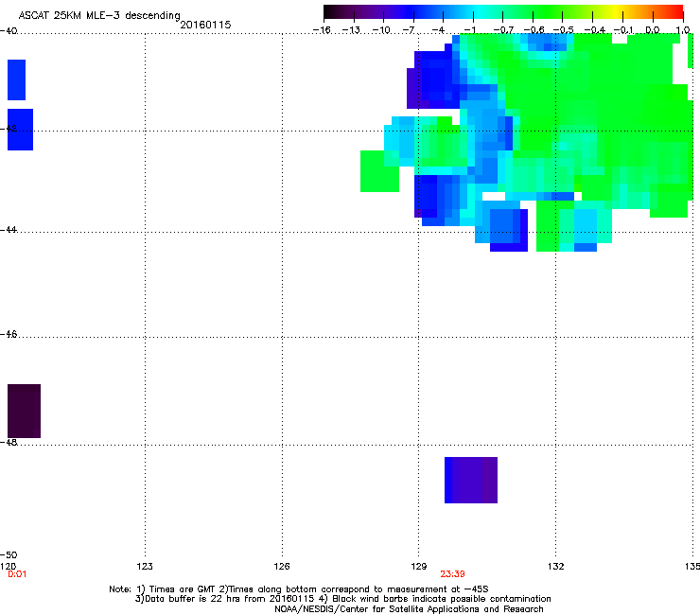The width and height of the screenshot is (700, 615).
Task: Click the latitude axis label "-48"
Action: pyautogui.click(x=9, y=442)
